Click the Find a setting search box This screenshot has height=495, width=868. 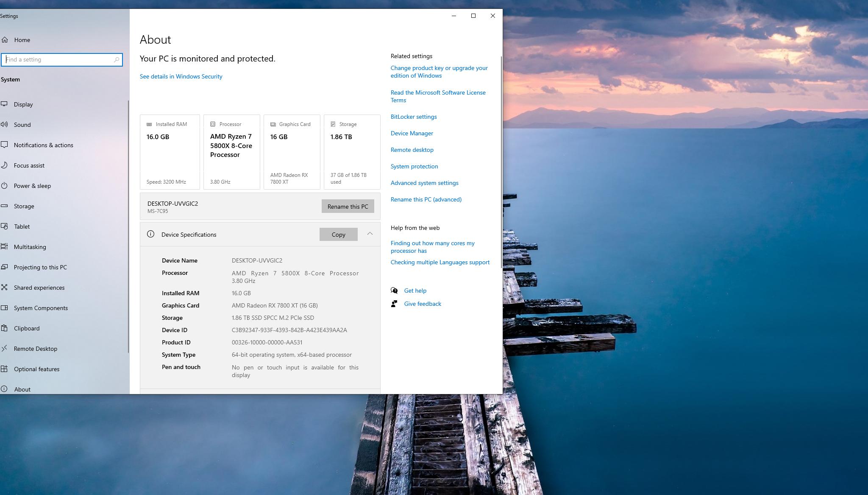[62, 60]
